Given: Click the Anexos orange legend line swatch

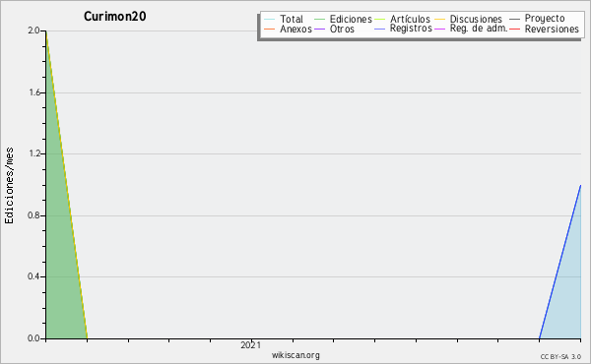Looking at the screenshot, I should (x=270, y=29).
